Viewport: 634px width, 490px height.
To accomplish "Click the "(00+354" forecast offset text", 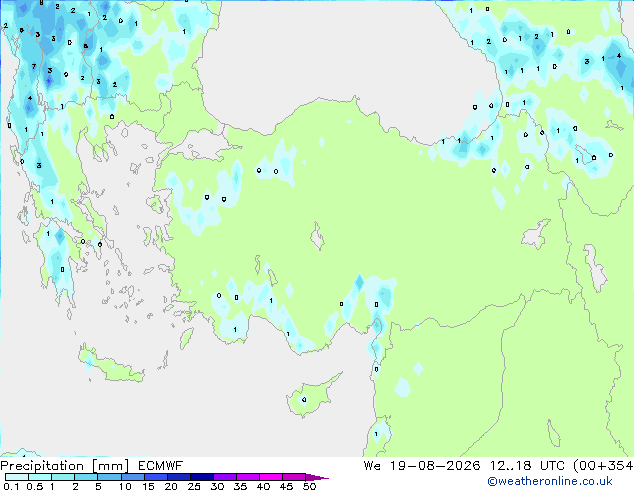I will pyautogui.click(x=604, y=466).
